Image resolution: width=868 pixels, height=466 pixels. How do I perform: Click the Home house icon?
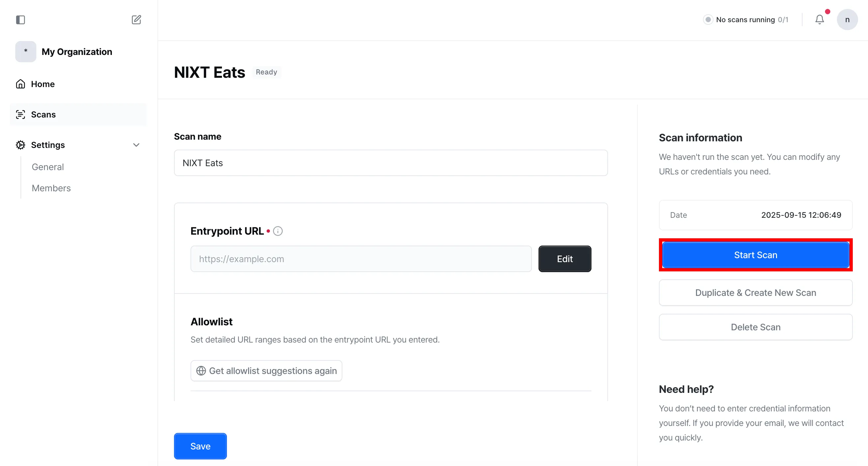[x=21, y=84]
